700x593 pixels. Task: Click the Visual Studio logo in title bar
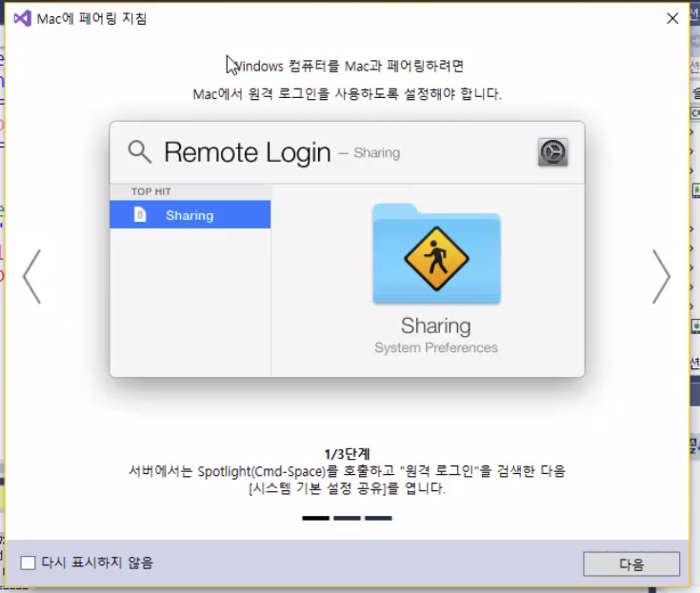click(22, 19)
